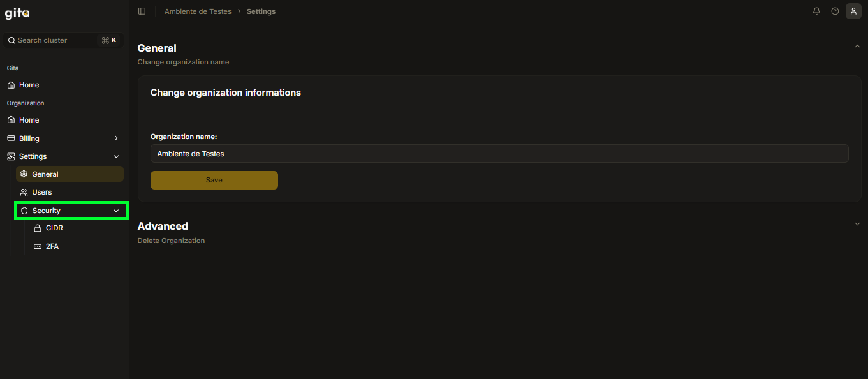
Task: Collapse the Settings submenu chevron
Action: [116, 156]
